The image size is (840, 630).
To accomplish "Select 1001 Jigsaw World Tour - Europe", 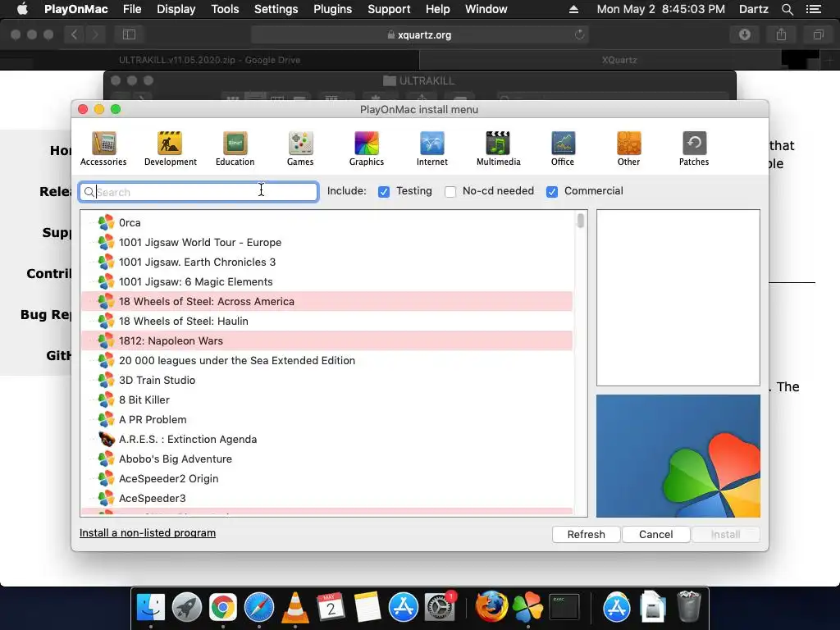I will point(326,242).
